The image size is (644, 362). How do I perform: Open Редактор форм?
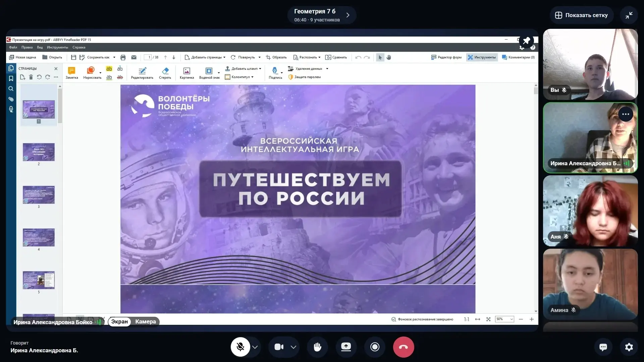(x=446, y=57)
